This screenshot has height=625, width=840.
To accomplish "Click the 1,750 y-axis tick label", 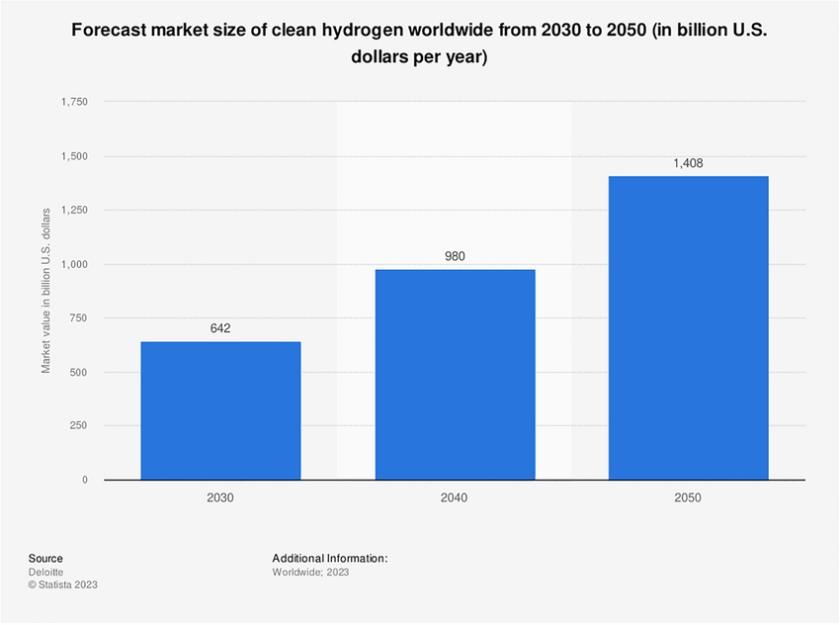I will tap(74, 102).
